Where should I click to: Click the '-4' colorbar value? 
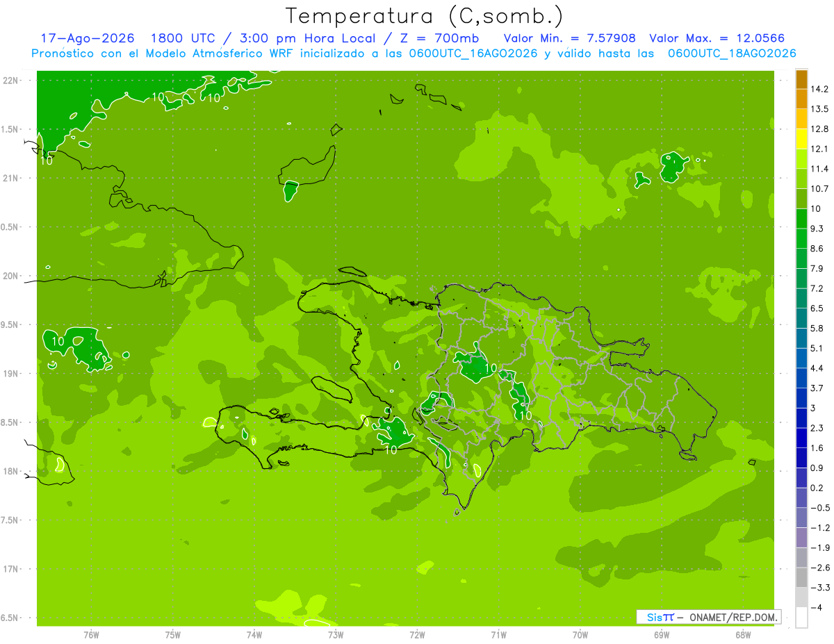816,608
